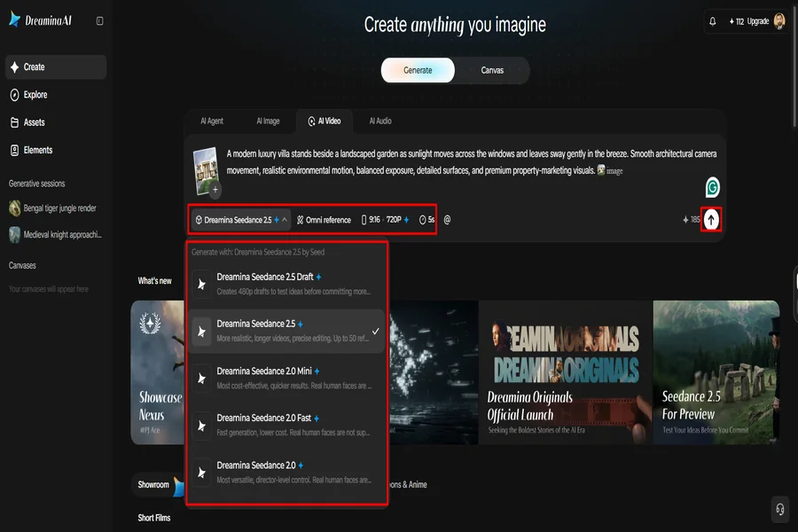The image size is (798, 532).
Task: Click into the prompt text field
Action: coord(472,162)
